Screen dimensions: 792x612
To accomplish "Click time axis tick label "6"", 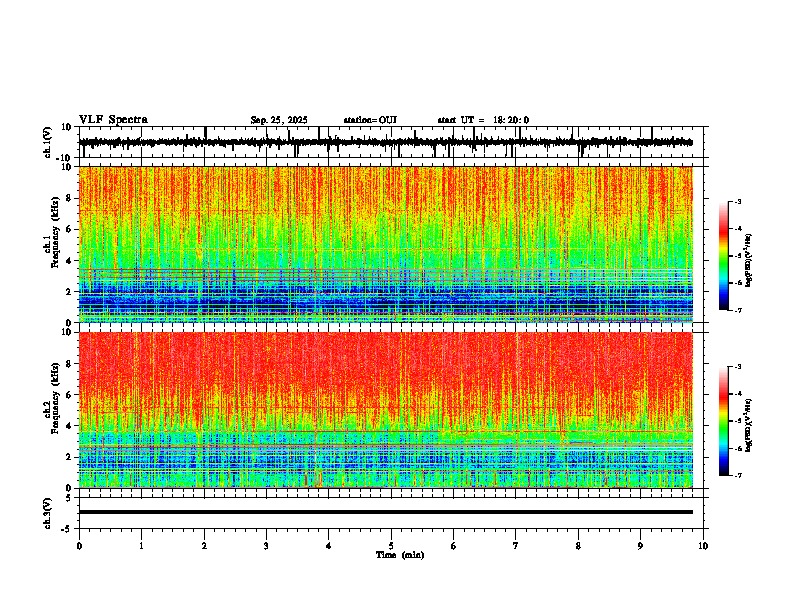I will [x=453, y=546].
